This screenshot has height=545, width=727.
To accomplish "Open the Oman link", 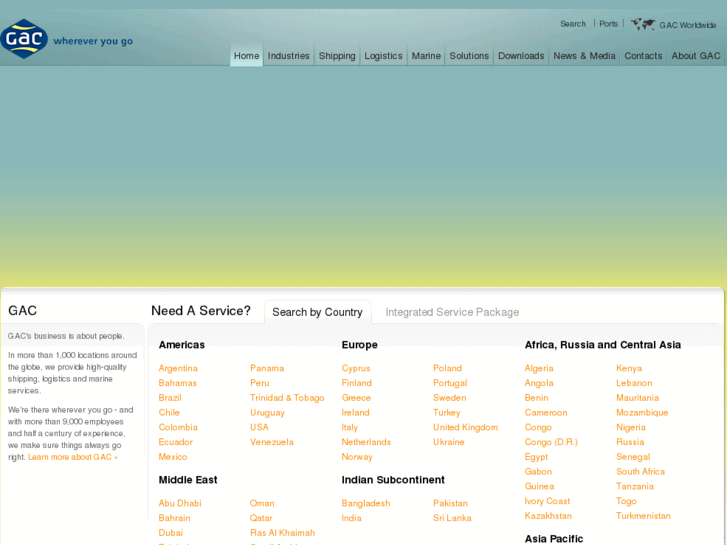I will point(262,503).
